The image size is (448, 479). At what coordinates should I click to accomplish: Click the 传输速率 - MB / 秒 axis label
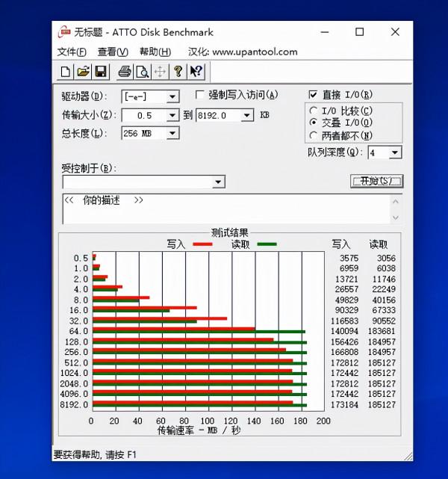pos(199,430)
